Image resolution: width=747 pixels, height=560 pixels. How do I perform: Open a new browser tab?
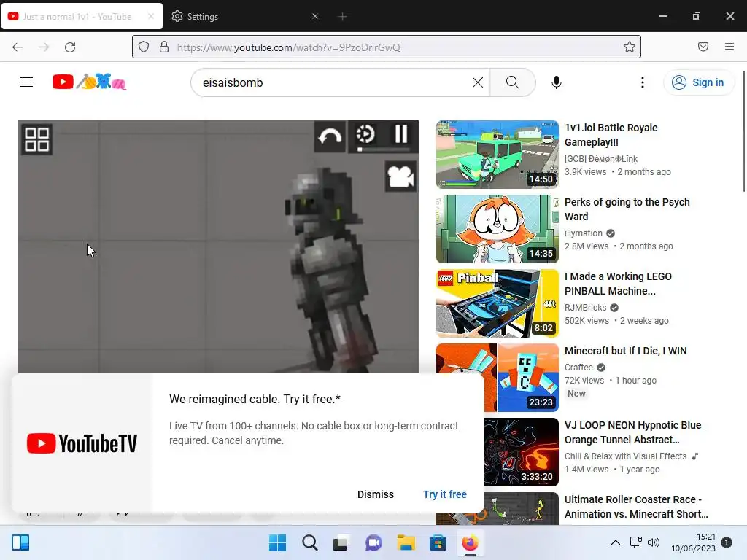[x=342, y=17]
